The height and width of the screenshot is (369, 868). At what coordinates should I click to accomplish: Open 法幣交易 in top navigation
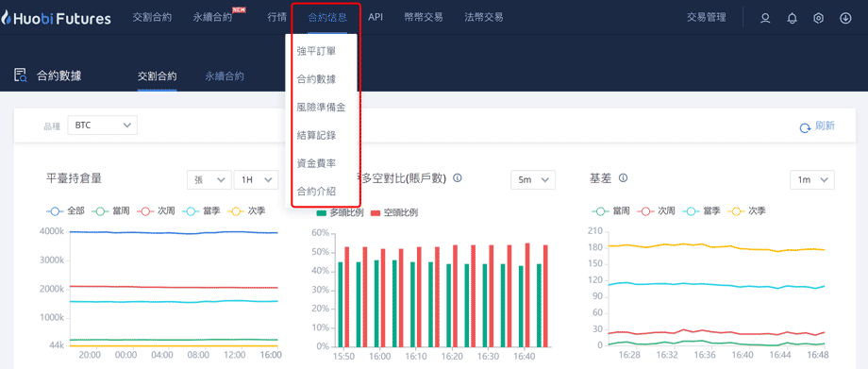pos(484,17)
